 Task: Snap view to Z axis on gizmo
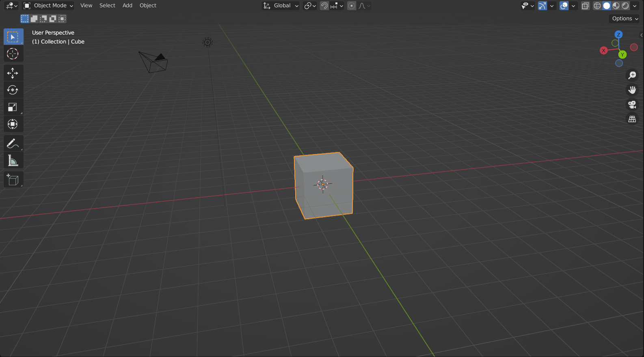click(618, 35)
